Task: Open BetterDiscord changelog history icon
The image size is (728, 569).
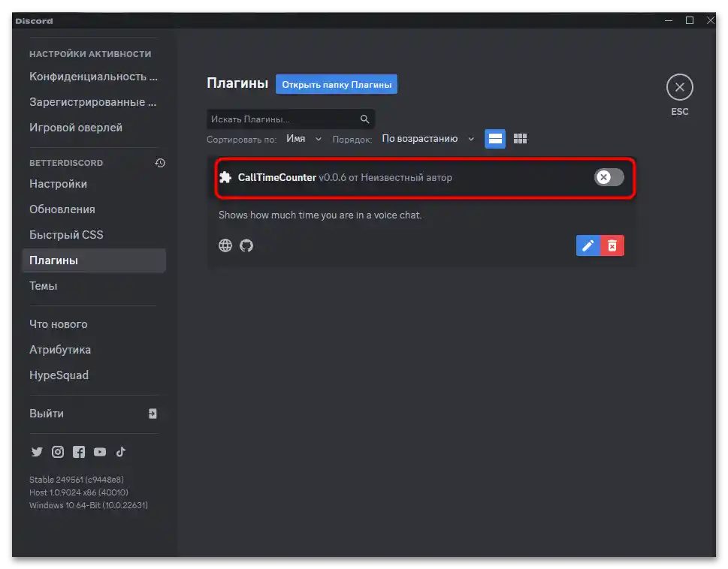Action: tap(160, 163)
